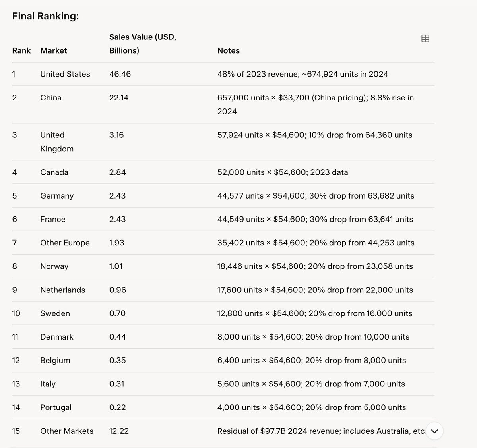Click the '17,600 units' note

[x=315, y=290]
